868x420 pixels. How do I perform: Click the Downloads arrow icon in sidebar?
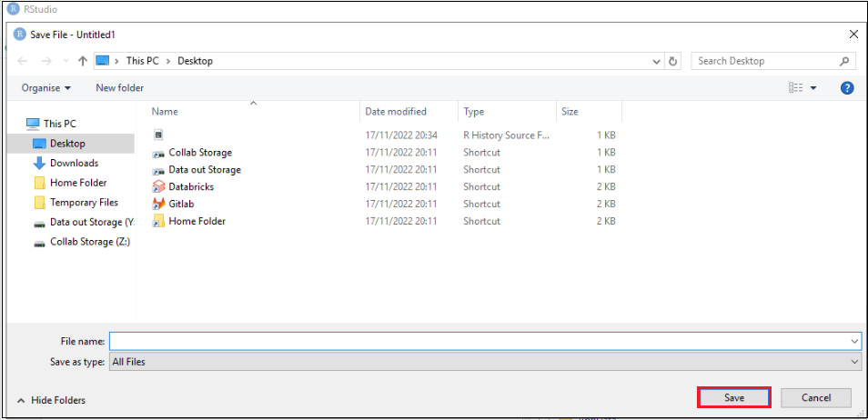pyautogui.click(x=39, y=163)
